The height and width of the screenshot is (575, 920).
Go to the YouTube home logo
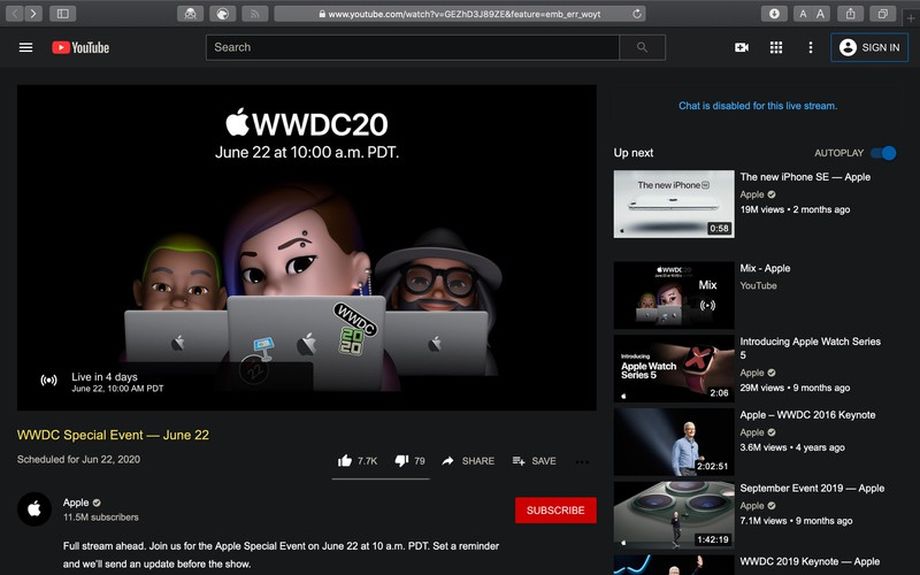coord(81,47)
